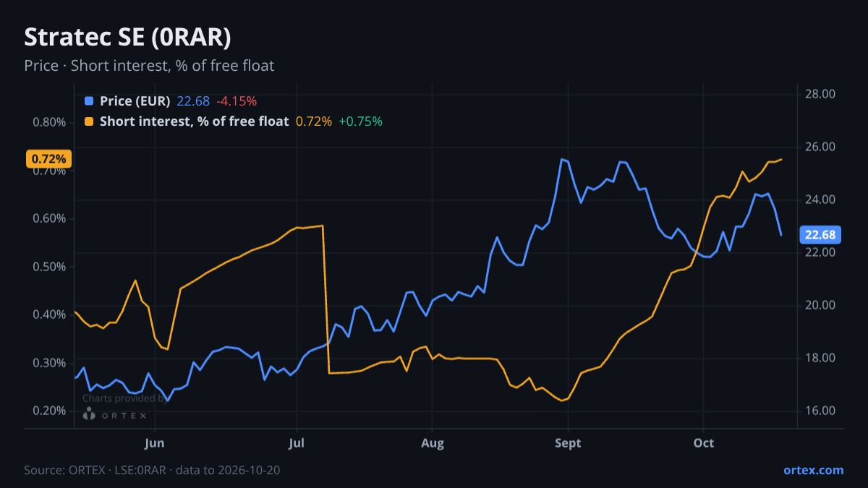The image size is (868, 488).
Task: Click the Jul x-axis label
Action: [x=297, y=442]
